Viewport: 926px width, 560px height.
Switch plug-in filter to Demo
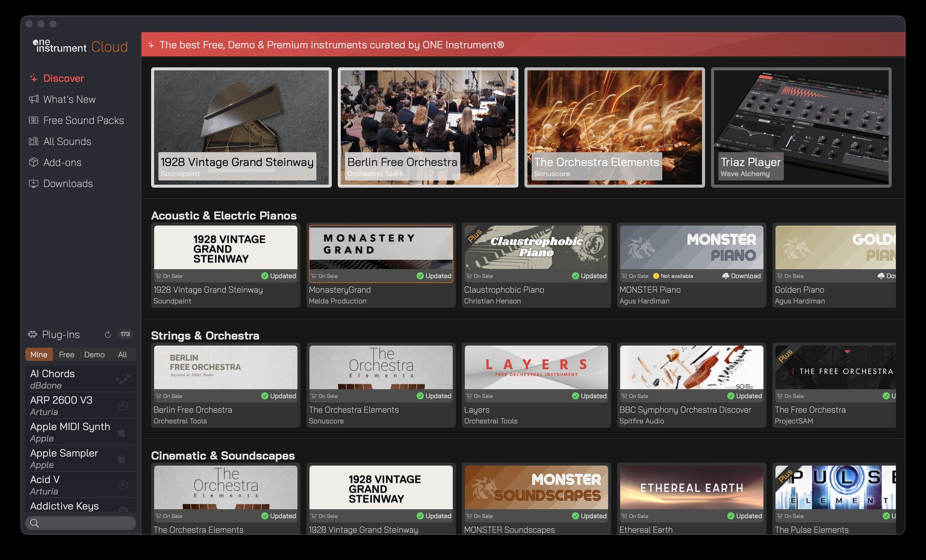94,355
